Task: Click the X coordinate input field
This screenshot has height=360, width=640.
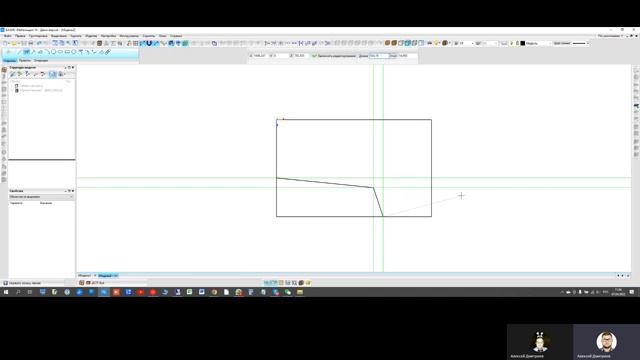Action: coord(260,56)
